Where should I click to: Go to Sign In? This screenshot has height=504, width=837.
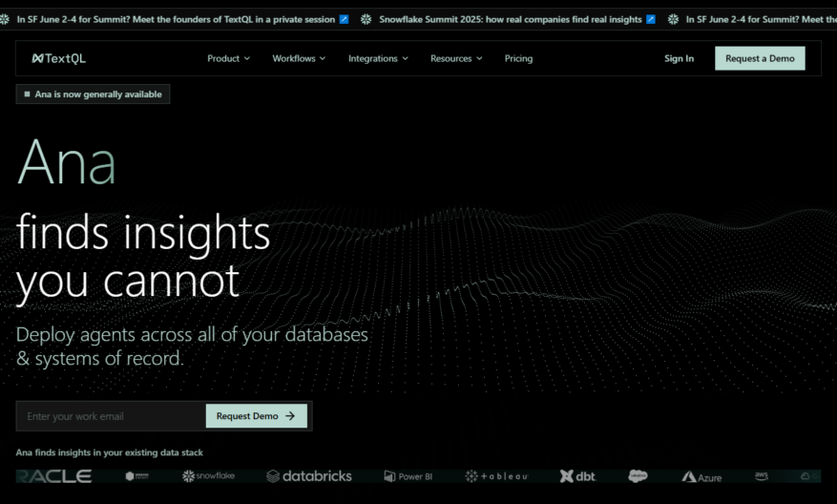coord(679,58)
